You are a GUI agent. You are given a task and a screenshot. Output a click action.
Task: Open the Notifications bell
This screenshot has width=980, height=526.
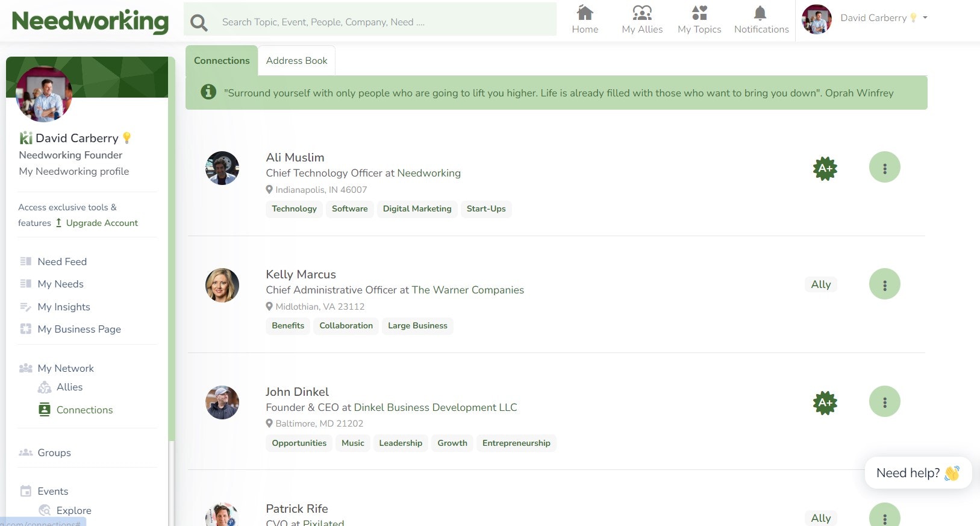point(761,20)
